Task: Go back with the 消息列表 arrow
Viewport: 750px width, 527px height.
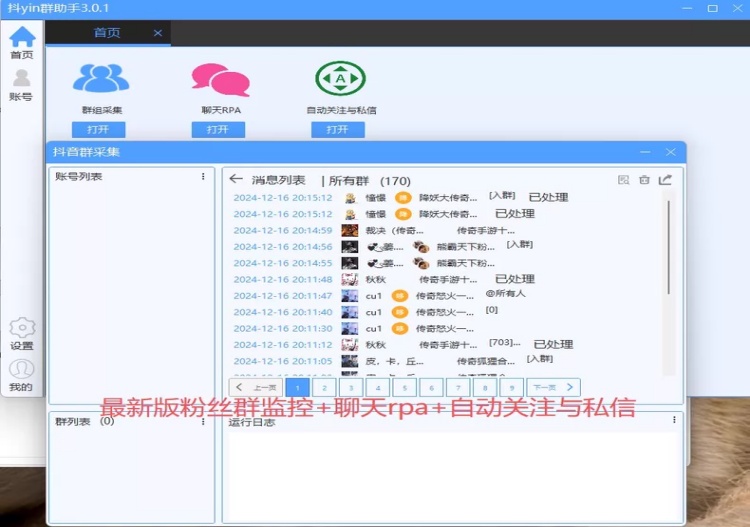Action: tap(236, 179)
